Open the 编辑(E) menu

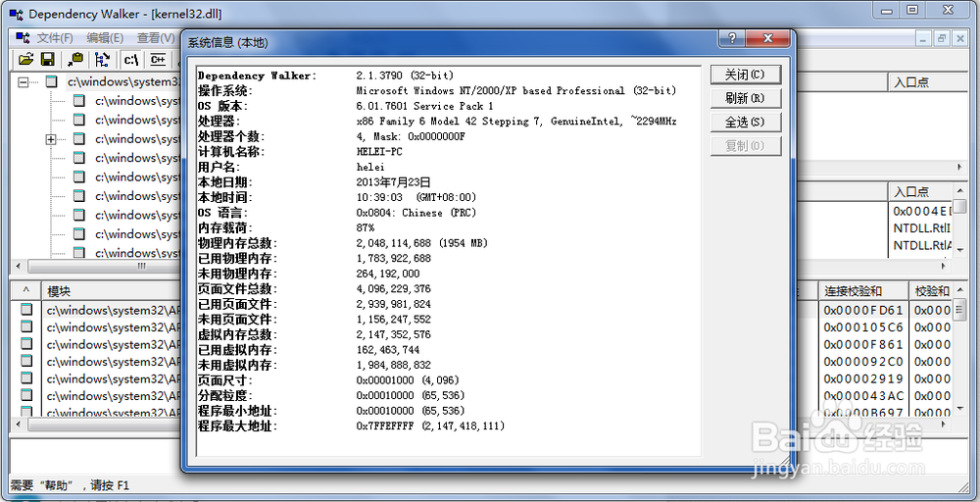[105, 38]
